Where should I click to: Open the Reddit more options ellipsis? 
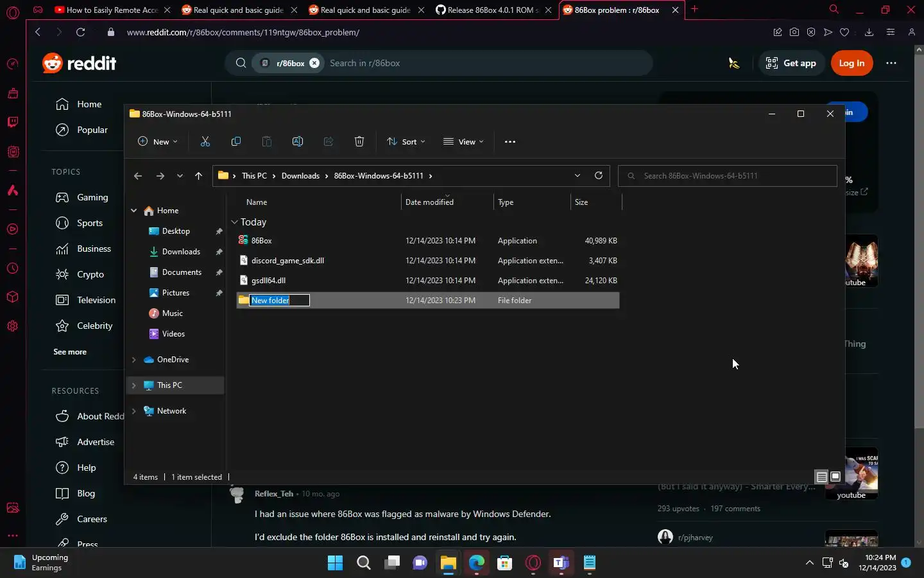(891, 63)
